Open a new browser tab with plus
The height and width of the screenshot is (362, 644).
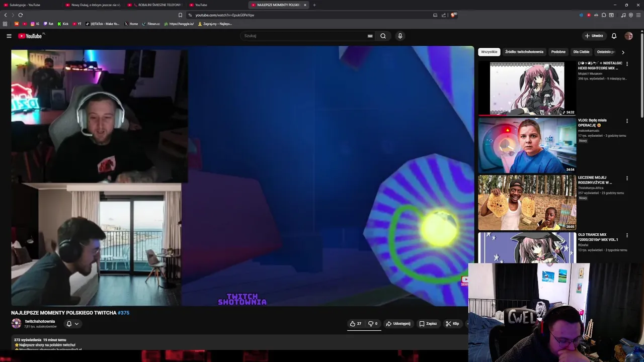(314, 5)
